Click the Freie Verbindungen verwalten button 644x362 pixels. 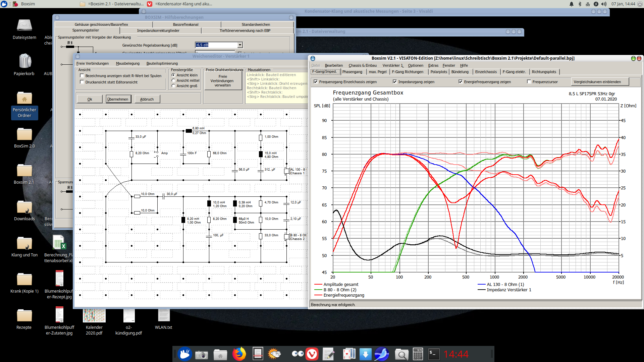point(223,81)
